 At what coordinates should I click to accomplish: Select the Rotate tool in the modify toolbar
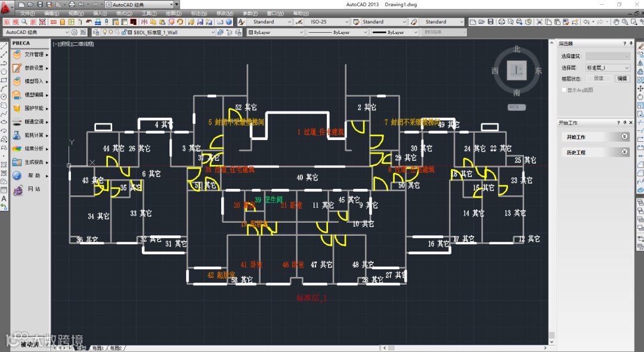pos(640,97)
